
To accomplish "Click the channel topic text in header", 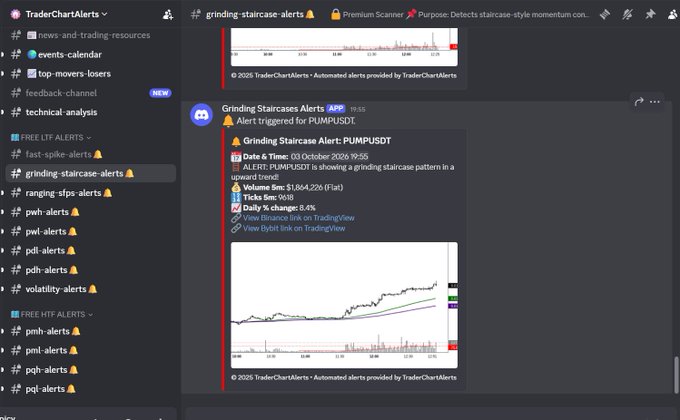I will [460, 14].
